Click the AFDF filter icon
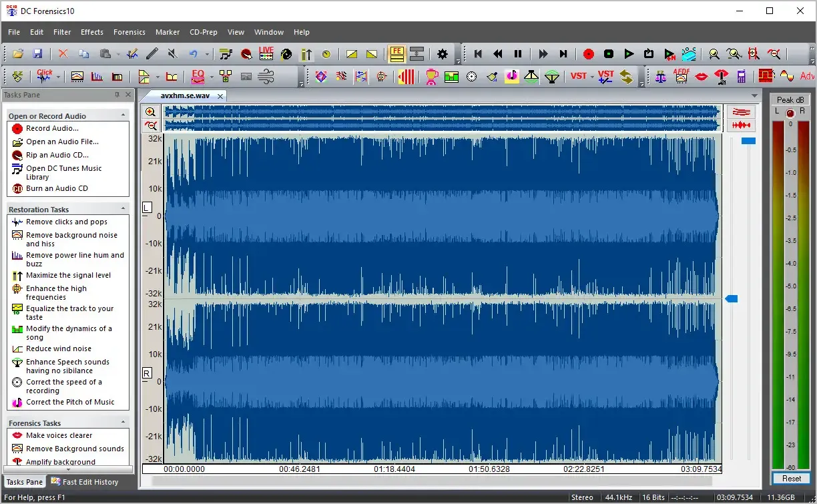817x504 pixels. click(x=682, y=77)
